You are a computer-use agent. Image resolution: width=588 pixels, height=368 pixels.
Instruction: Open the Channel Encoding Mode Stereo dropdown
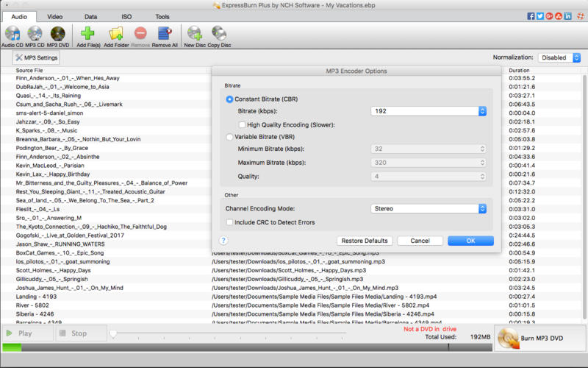coord(429,209)
